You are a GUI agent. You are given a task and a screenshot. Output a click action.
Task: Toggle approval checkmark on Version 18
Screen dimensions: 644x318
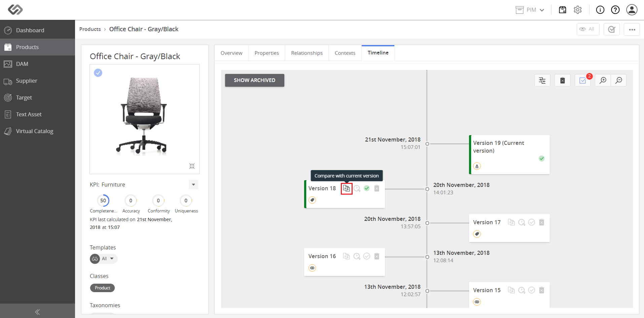367,188
